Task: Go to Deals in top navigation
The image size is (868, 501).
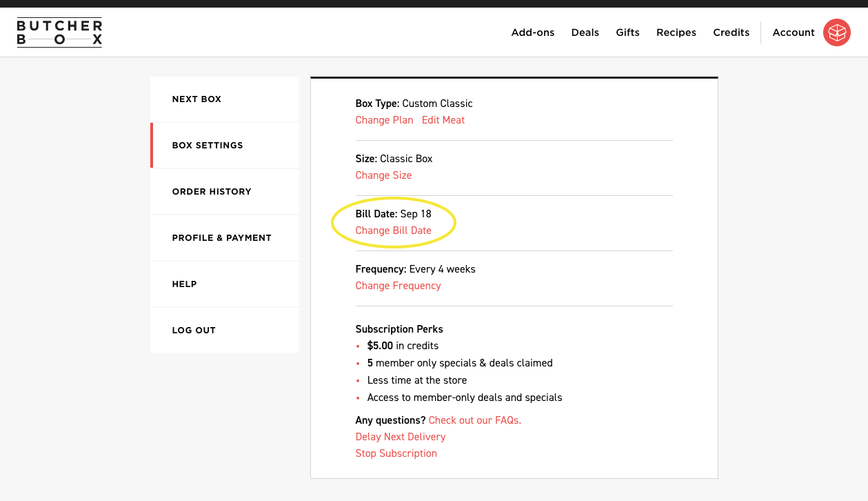Action: tap(585, 32)
